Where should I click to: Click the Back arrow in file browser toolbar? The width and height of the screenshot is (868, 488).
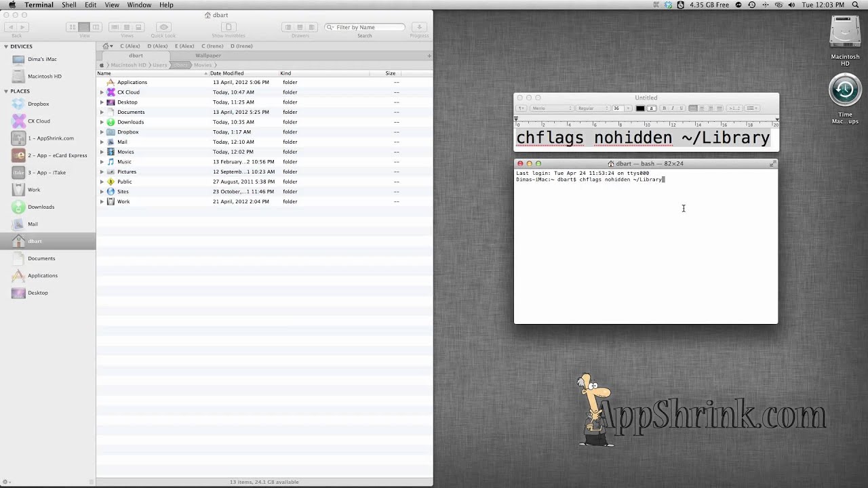pyautogui.click(x=11, y=27)
